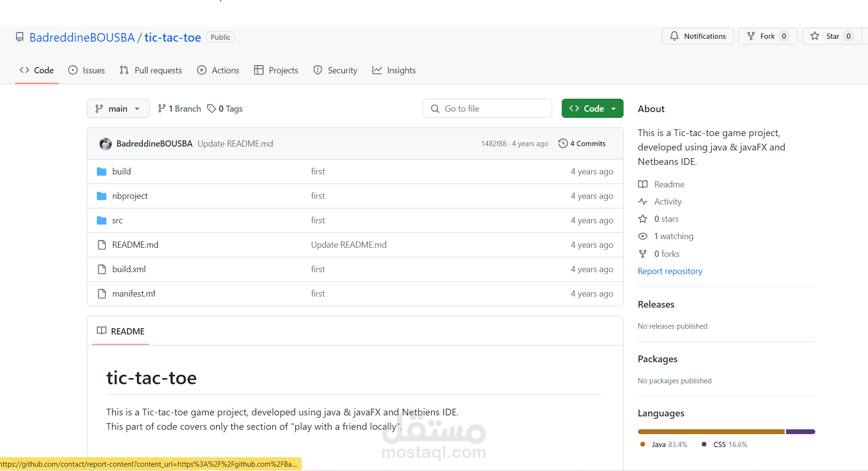Open the Insights tab
The image size is (868, 471).
tap(394, 70)
